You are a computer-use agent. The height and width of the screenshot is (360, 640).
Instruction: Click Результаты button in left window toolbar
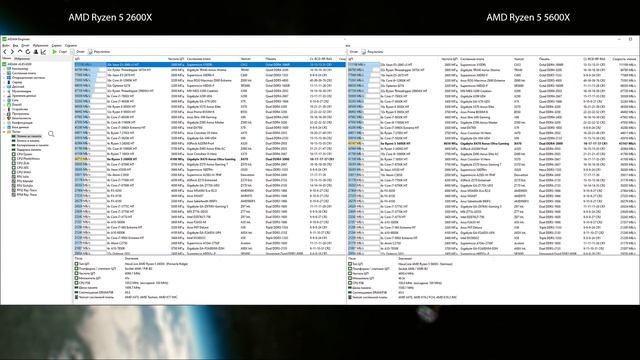(99, 52)
